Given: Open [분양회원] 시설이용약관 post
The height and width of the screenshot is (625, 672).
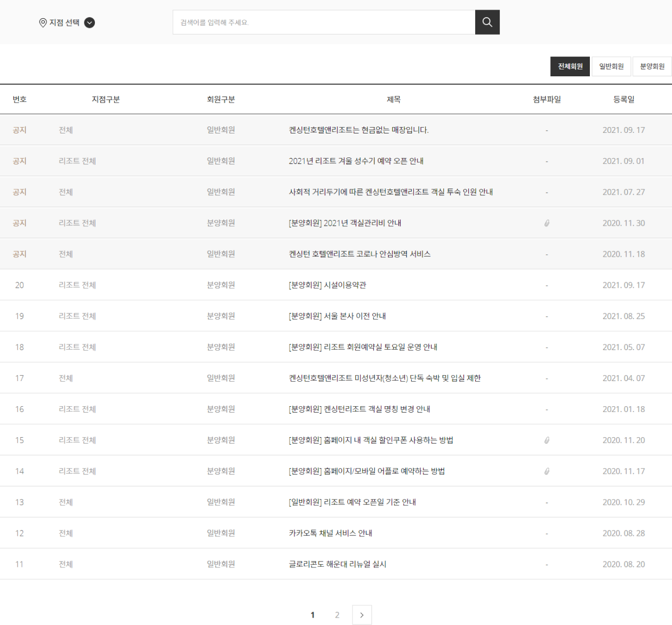Looking at the screenshot, I should 327,285.
